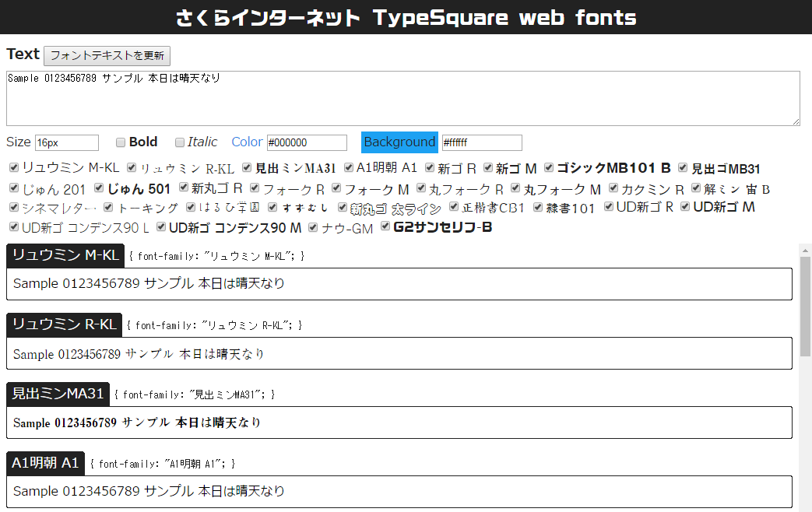Click the black リュウミン R-KL section heading

coord(64,324)
